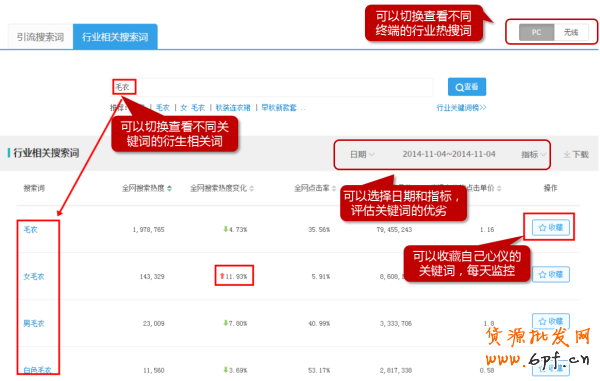Image resolution: width=600 pixels, height=381 pixels.
Task: Favorite the 女毛衣 keyword with star button
Action: [x=551, y=274]
